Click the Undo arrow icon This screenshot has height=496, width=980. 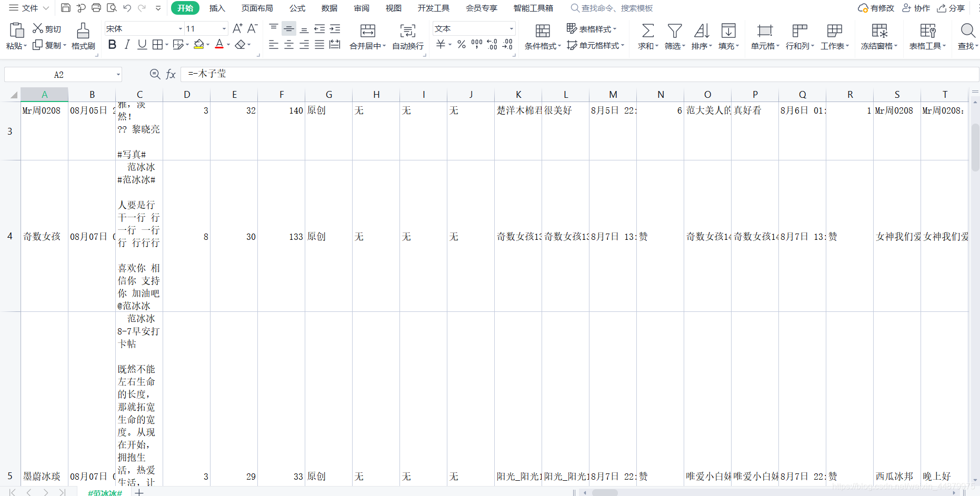tap(127, 8)
